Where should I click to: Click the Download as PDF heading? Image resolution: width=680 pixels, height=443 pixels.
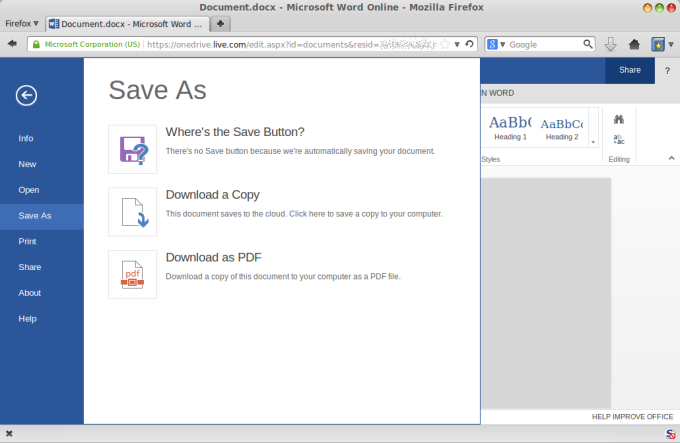[213, 257]
